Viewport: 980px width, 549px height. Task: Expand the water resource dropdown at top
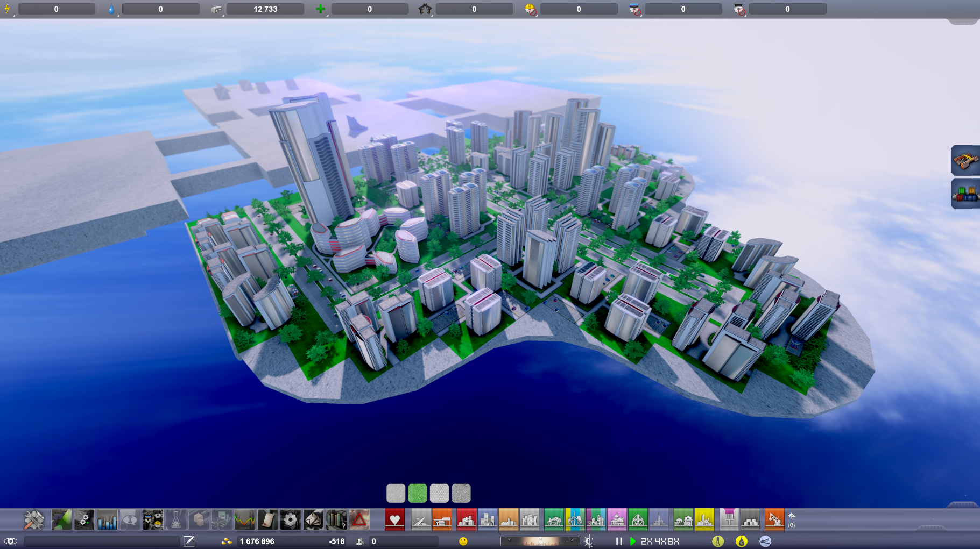point(112,9)
